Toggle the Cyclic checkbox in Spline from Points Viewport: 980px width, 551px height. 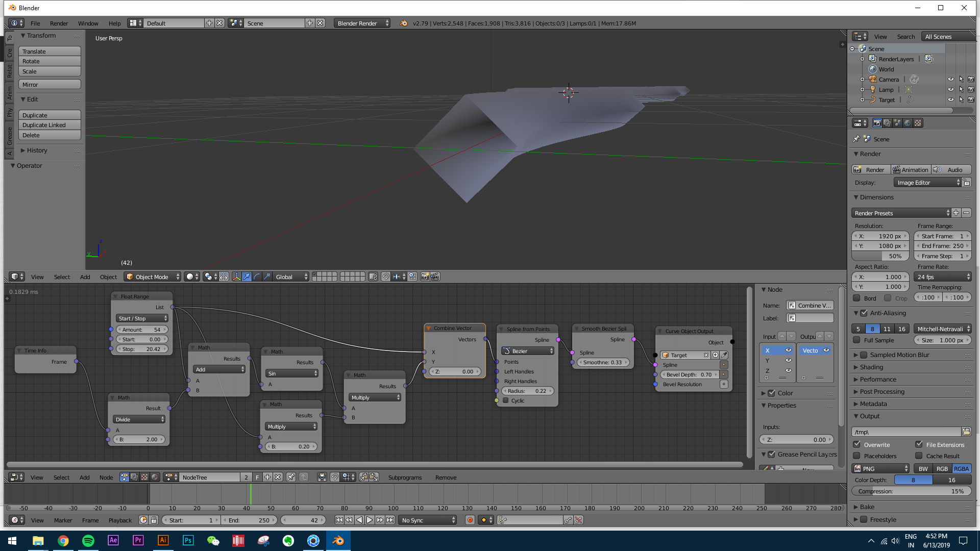pos(506,400)
